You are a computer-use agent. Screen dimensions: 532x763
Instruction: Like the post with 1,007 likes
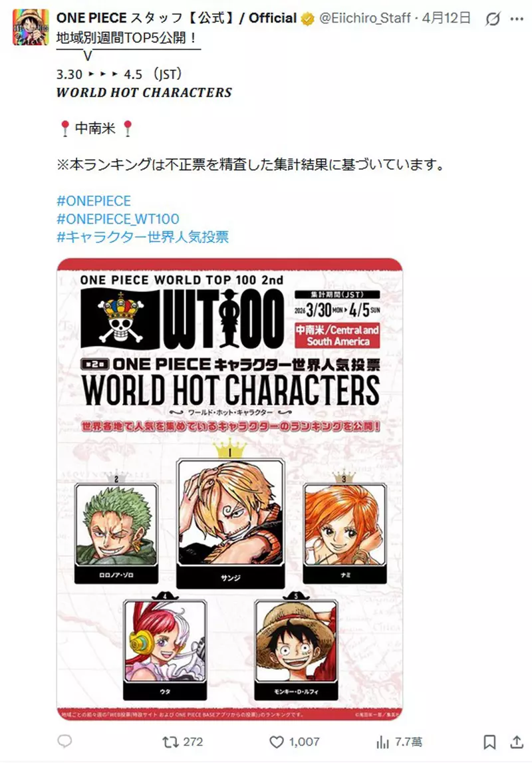point(295,742)
